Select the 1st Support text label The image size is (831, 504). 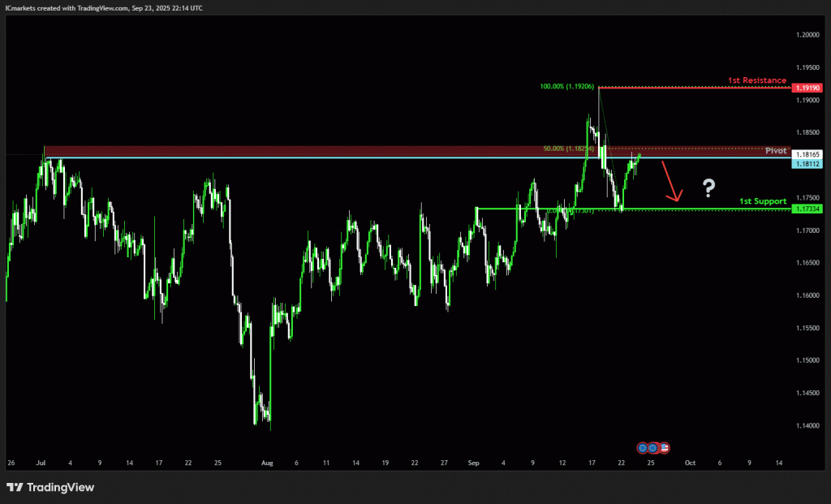763,200
